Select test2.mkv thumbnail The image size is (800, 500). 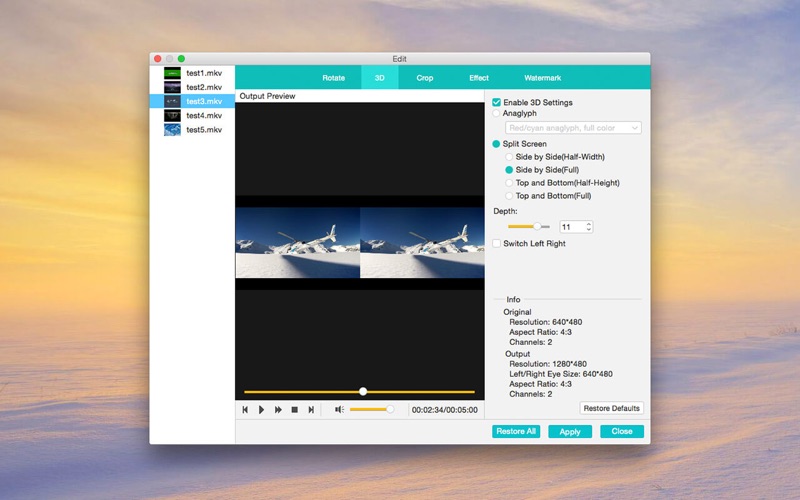[172, 87]
